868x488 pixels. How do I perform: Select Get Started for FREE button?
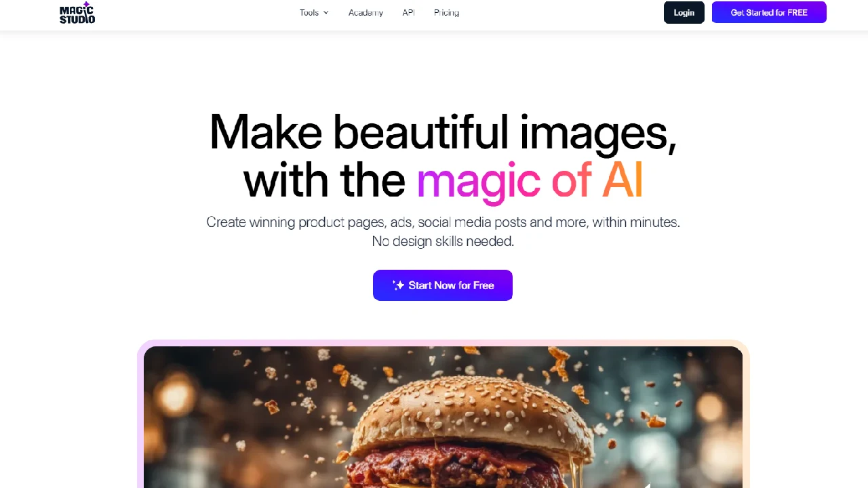(769, 12)
